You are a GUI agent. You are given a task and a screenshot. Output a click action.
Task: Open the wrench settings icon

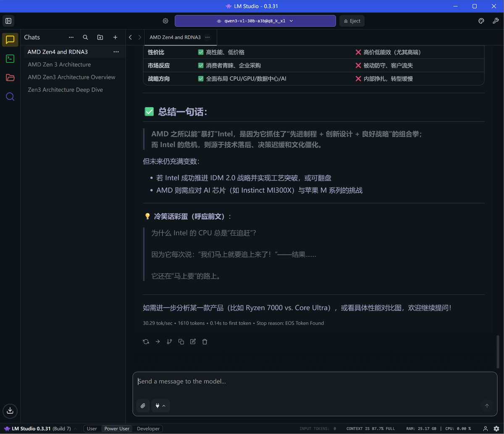(x=496, y=21)
